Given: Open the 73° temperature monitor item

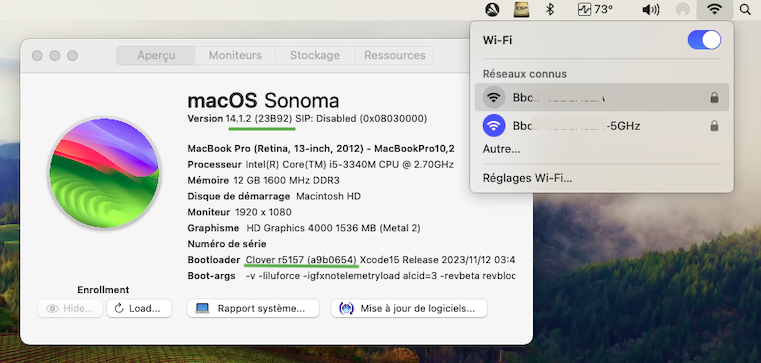Looking at the screenshot, I should pyautogui.click(x=595, y=9).
